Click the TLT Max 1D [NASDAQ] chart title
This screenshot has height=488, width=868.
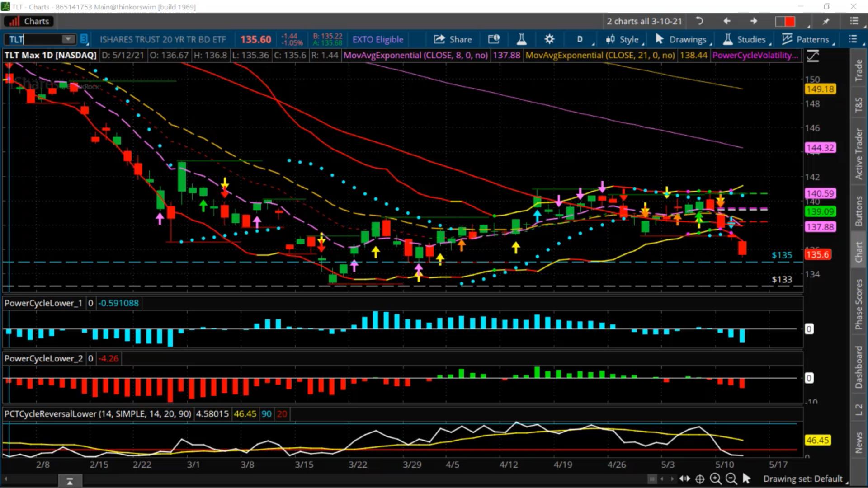pyautogui.click(x=50, y=55)
